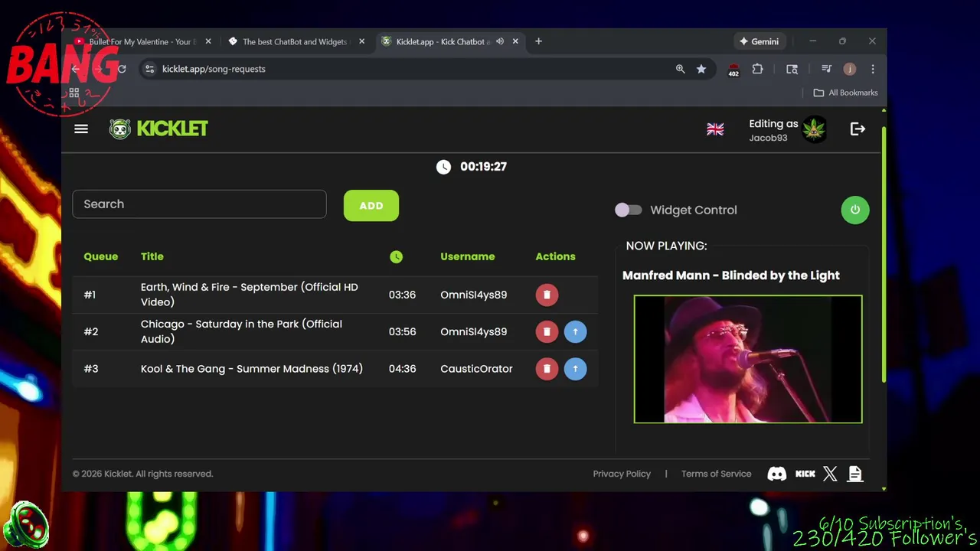The image size is (980, 551).
Task: Open the browser zoom magnifier icon
Action: [x=680, y=69]
